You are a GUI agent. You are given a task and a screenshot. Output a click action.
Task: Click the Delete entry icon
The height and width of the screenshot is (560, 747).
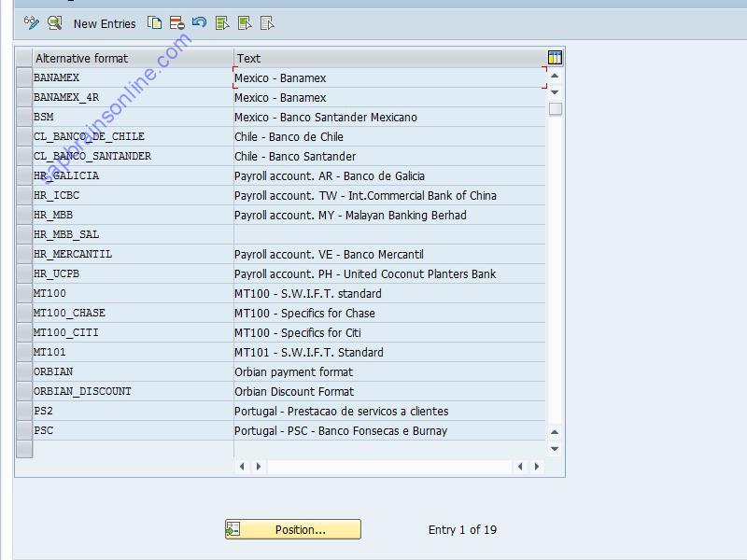pyautogui.click(x=176, y=22)
